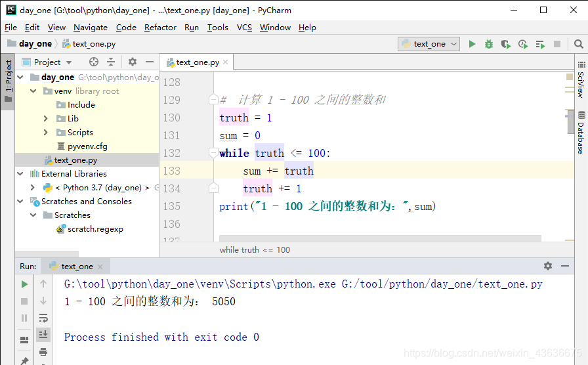Viewport: 588px width, 365px height.
Task: Fold the while loop at line 132
Action: (213, 153)
